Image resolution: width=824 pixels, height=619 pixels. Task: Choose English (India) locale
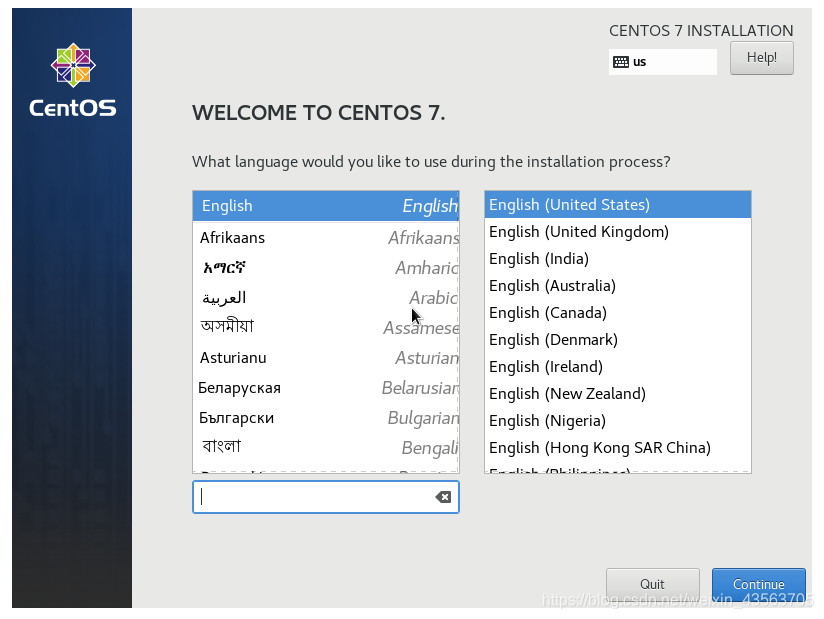pos(617,259)
